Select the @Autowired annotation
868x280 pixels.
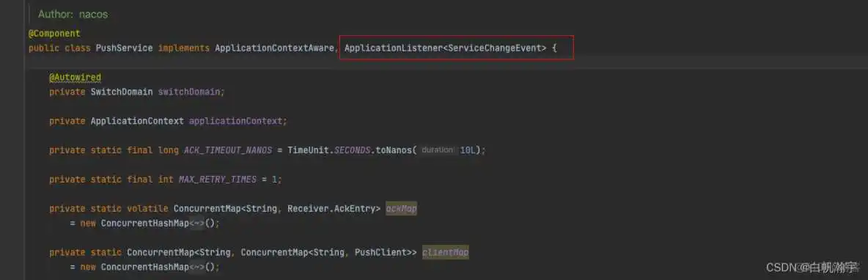[x=76, y=77]
